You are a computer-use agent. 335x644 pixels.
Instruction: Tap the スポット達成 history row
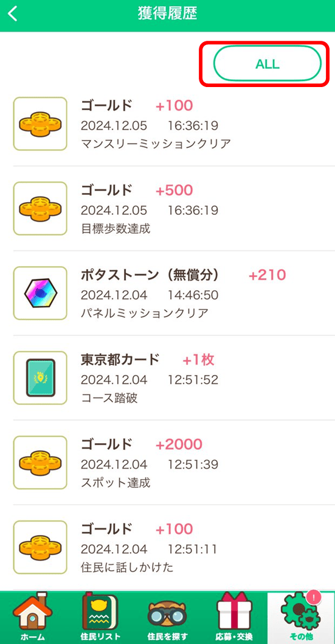coord(167,462)
